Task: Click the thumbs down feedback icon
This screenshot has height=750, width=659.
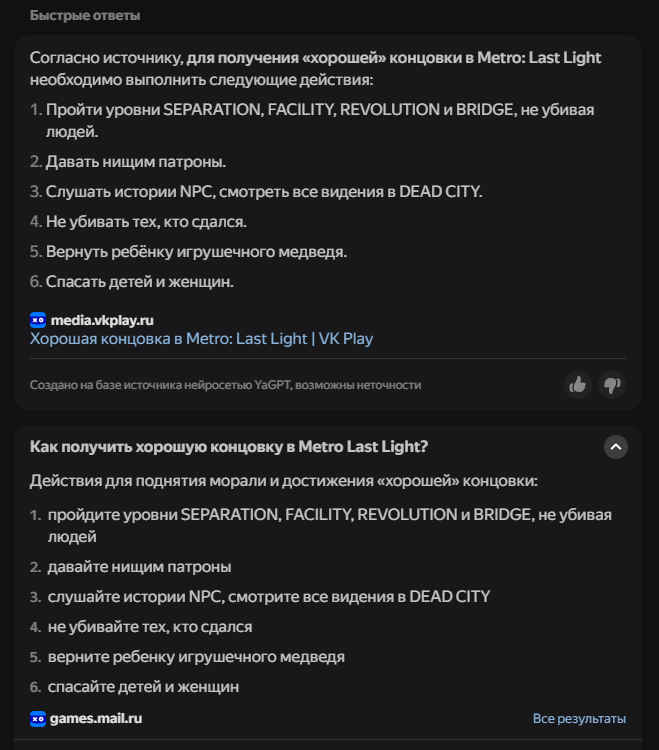Action: coord(612,385)
